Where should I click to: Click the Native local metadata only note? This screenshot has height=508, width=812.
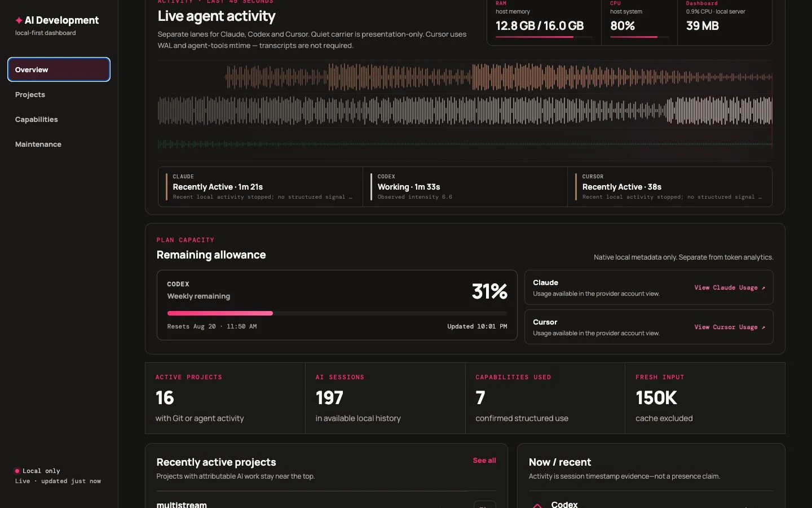[683, 257]
